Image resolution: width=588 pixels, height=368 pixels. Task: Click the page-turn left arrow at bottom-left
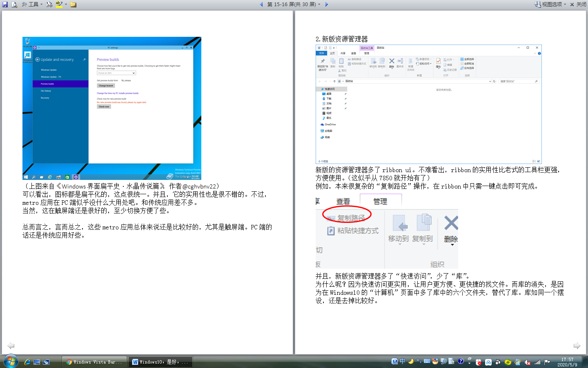tap(11, 346)
